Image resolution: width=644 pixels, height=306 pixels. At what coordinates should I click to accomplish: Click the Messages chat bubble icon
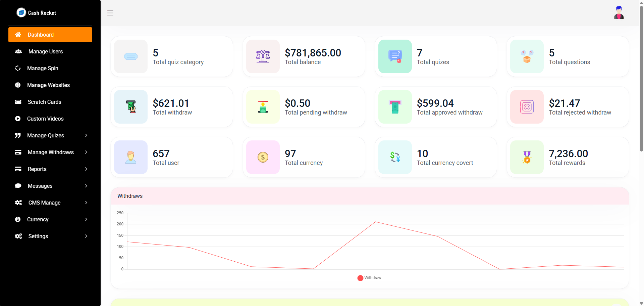(18, 186)
